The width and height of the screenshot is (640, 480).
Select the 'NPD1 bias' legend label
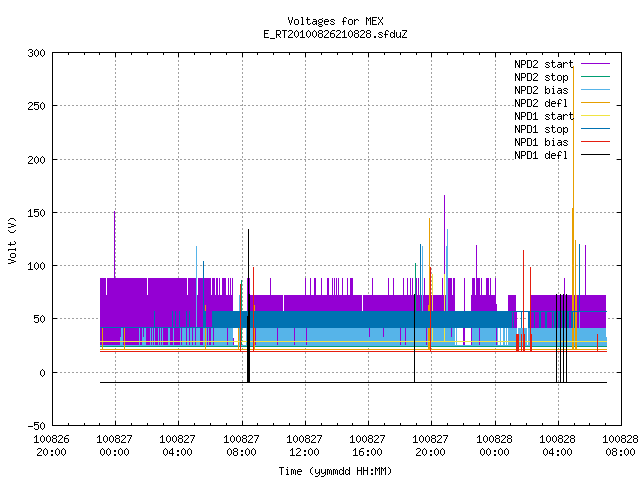click(541, 142)
